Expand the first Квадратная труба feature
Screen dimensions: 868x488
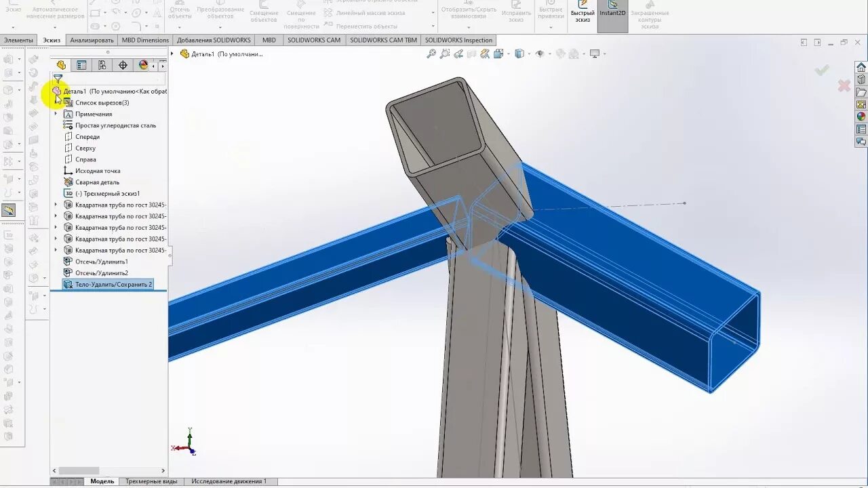(56, 205)
